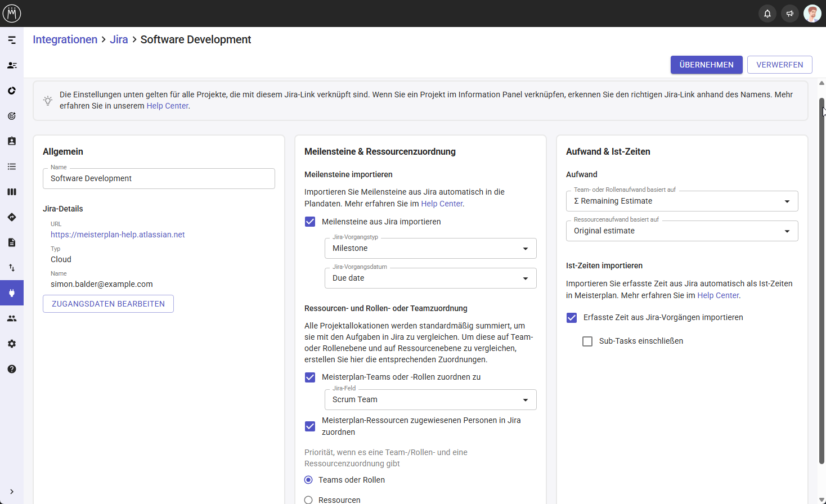Screen dimensions: 826x504
Task: Open the 'Σ Remaining Estimate' dropdown
Action: 787,201
